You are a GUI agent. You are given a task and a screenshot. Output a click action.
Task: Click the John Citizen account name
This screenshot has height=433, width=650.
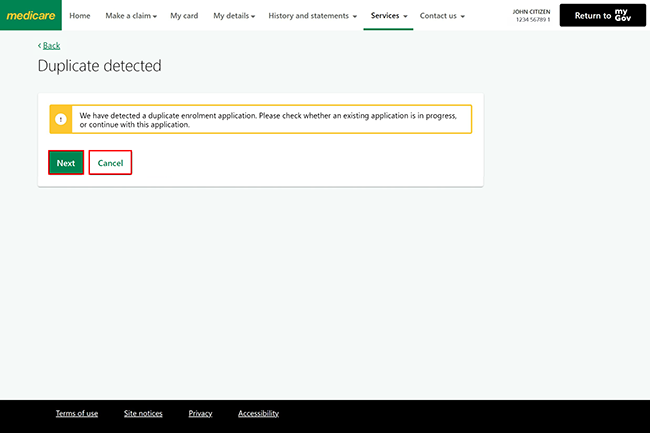[x=531, y=12]
